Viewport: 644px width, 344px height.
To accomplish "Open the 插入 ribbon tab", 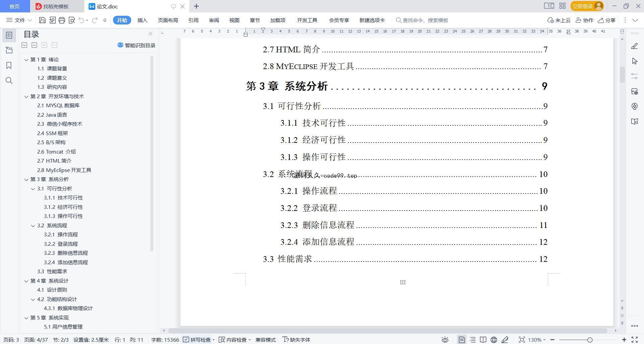I will pos(142,20).
